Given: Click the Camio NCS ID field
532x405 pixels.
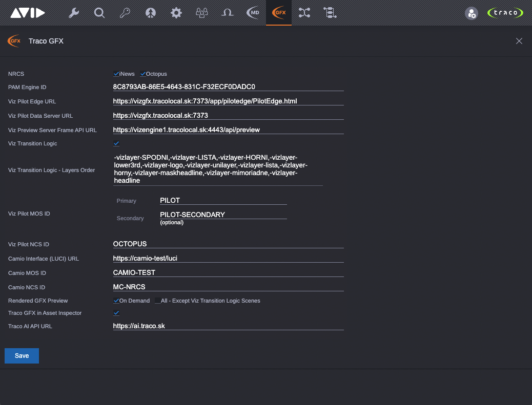Looking at the screenshot, I should [x=229, y=287].
